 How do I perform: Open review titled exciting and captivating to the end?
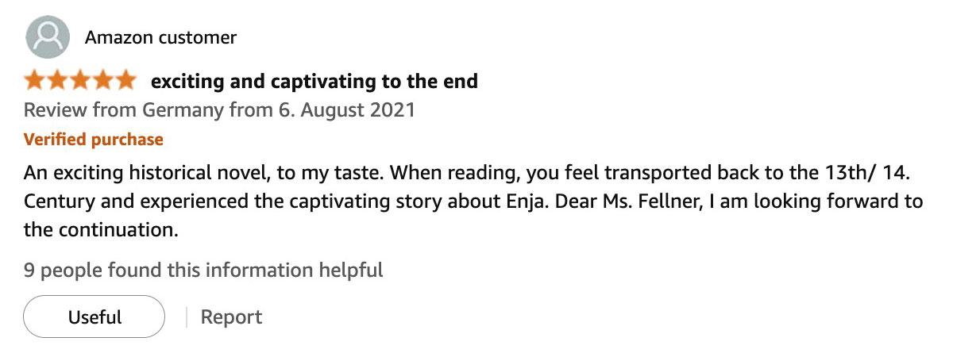tap(314, 81)
